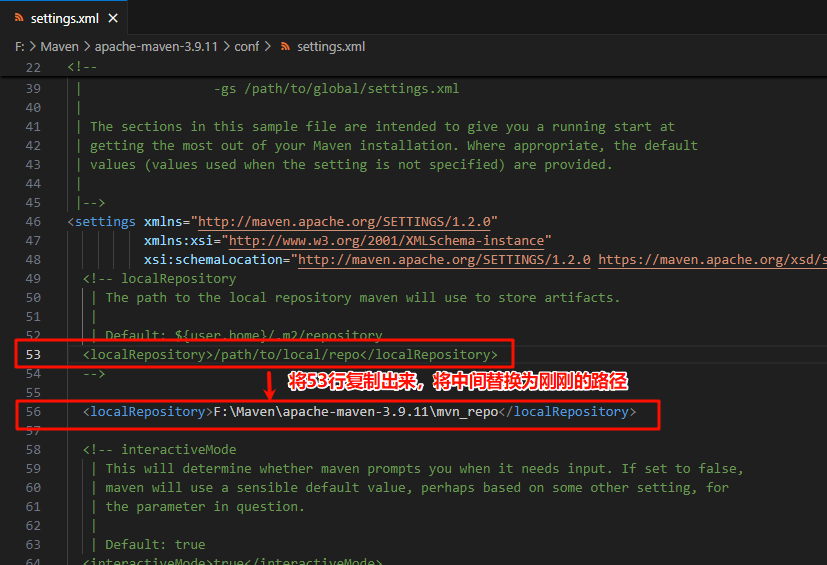Open the Maven folder breadcrumb
This screenshot has width=827, height=565.
pyautogui.click(x=59, y=47)
